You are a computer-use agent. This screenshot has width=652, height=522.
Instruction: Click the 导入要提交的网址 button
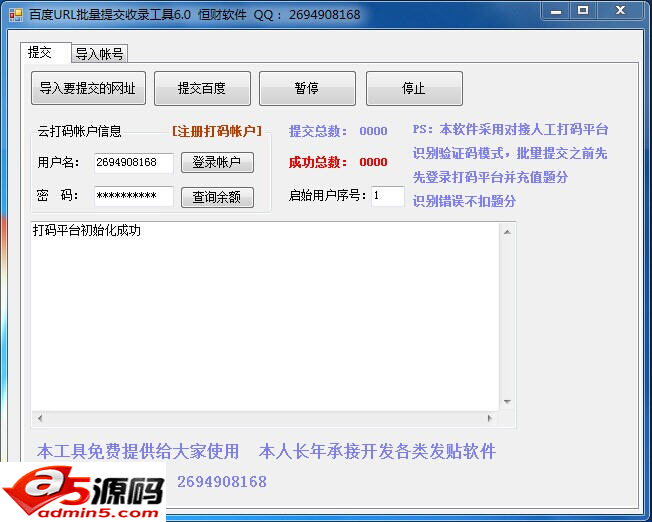coord(88,88)
